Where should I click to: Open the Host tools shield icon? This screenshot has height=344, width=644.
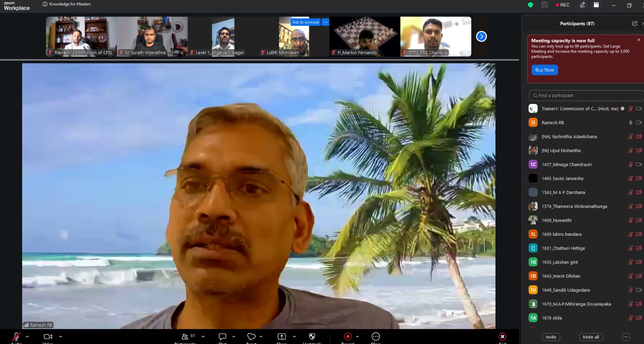point(312,336)
